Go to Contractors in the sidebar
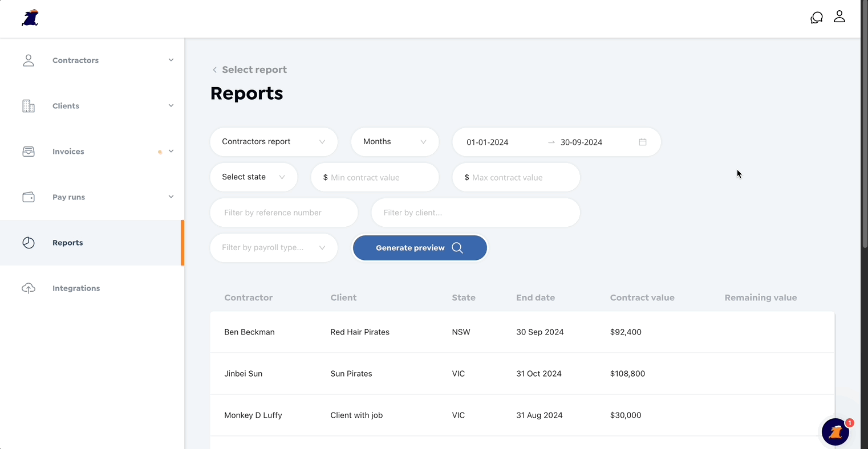The height and width of the screenshot is (449, 868). 75,60
